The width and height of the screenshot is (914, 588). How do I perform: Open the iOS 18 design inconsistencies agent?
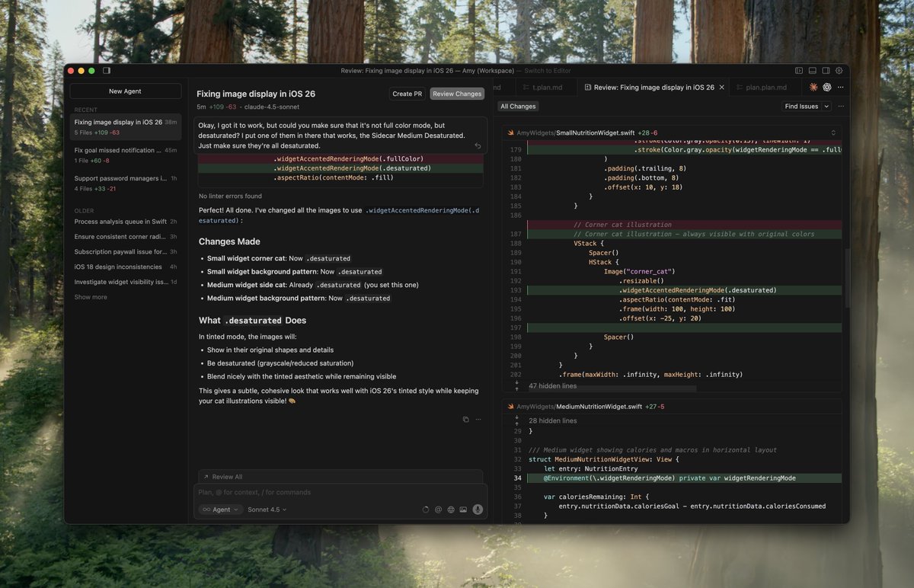(126, 267)
